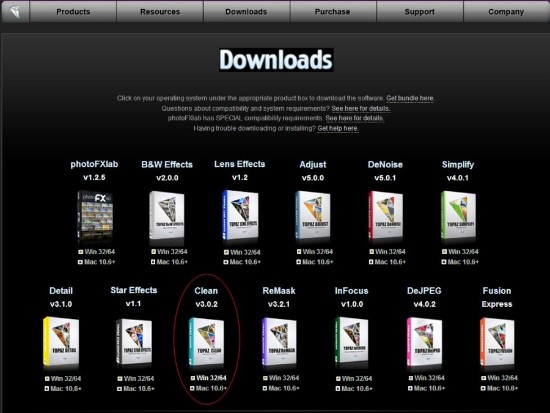Download InFocus Win 32/64
Screen dimensions: 550x413
click(x=354, y=379)
